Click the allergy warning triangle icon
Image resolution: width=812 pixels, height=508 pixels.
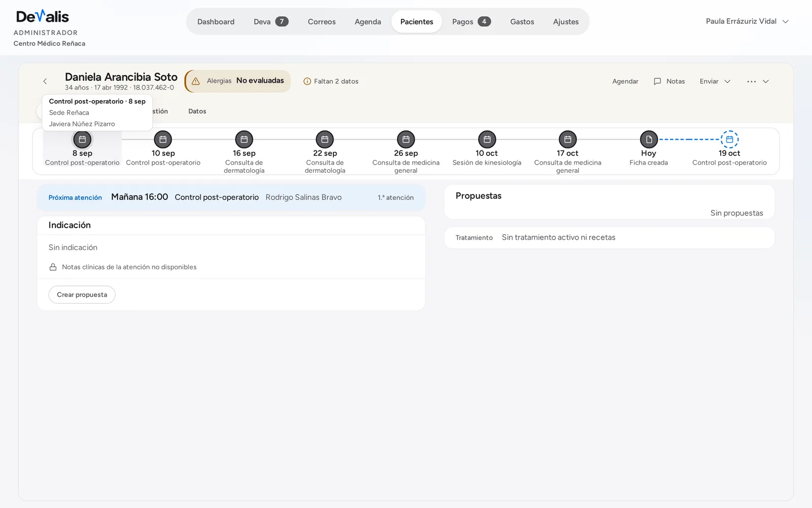(196, 81)
